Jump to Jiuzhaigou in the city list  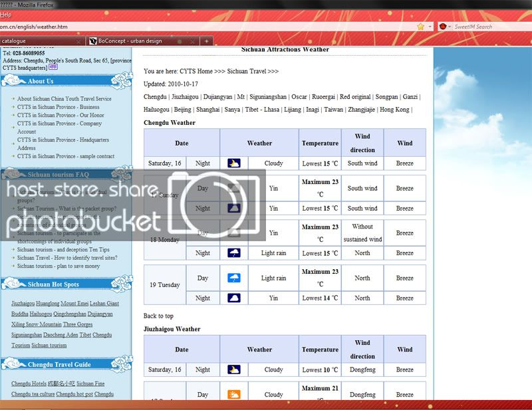pos(185,96)
